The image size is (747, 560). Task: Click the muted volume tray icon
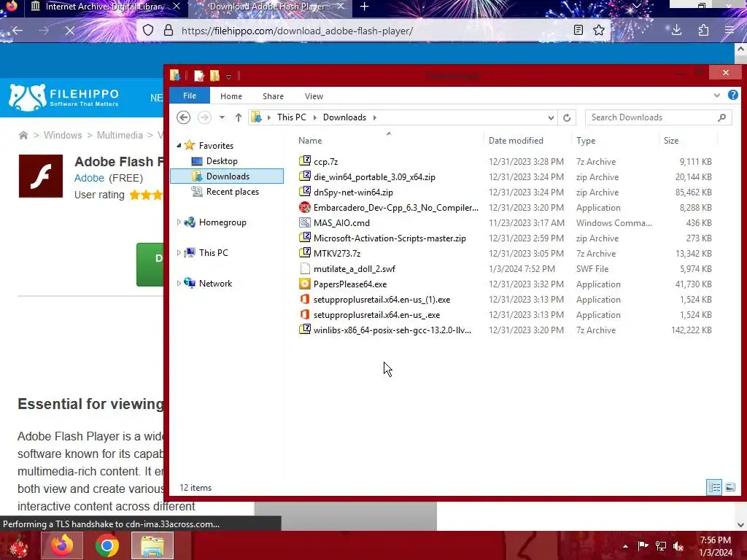(x=678, y=545)
